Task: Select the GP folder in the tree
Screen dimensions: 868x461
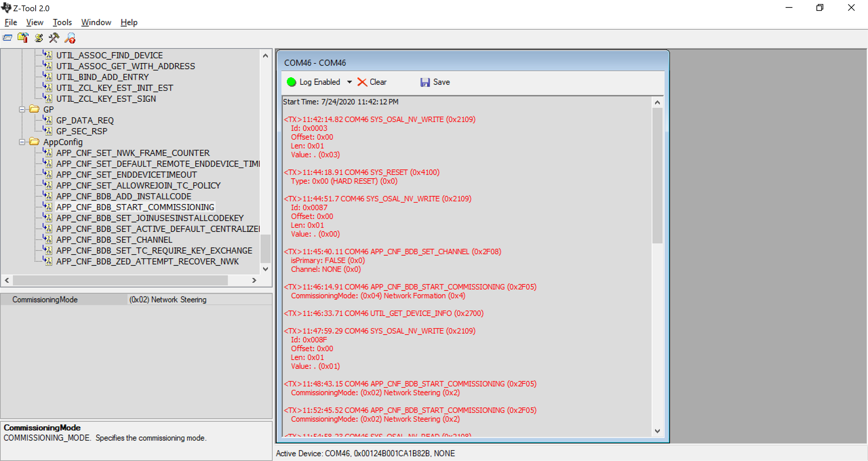Action: pyautogui.click(x=48, y=109)
